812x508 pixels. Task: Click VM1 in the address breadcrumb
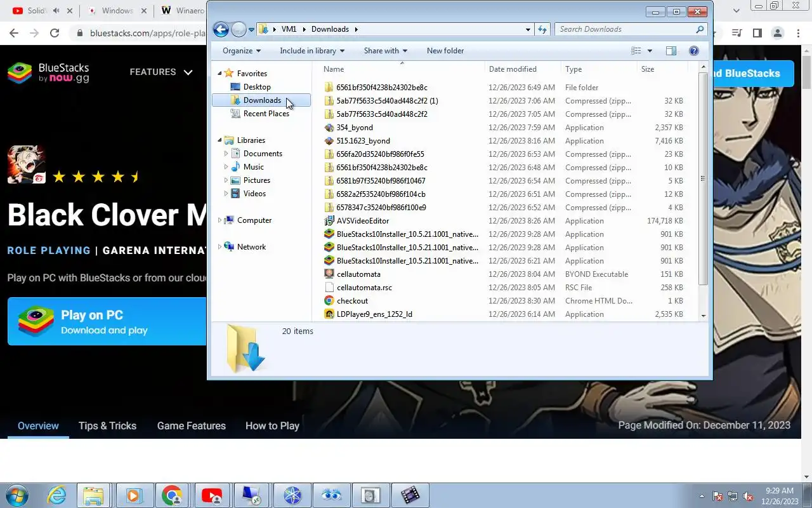(x=289, y=29)
